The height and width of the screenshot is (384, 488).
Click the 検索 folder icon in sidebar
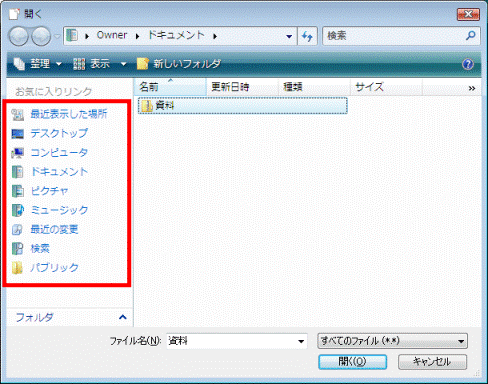(17, 249)
